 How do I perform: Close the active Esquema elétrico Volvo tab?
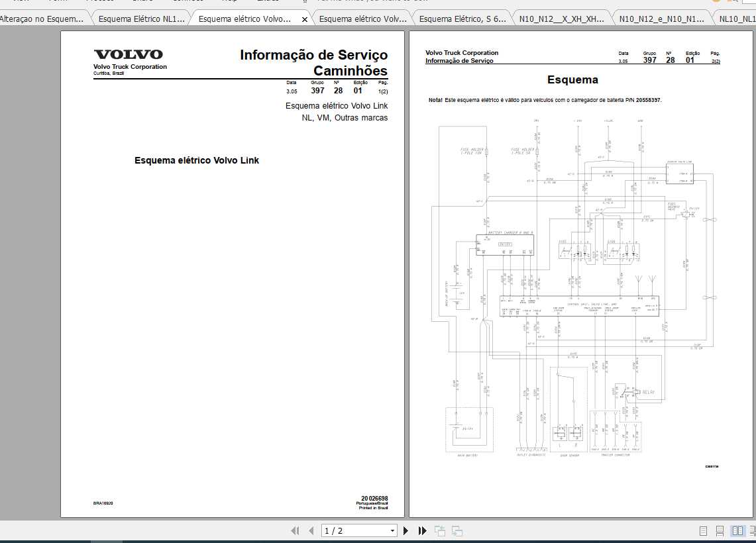(x=304, y=19)
